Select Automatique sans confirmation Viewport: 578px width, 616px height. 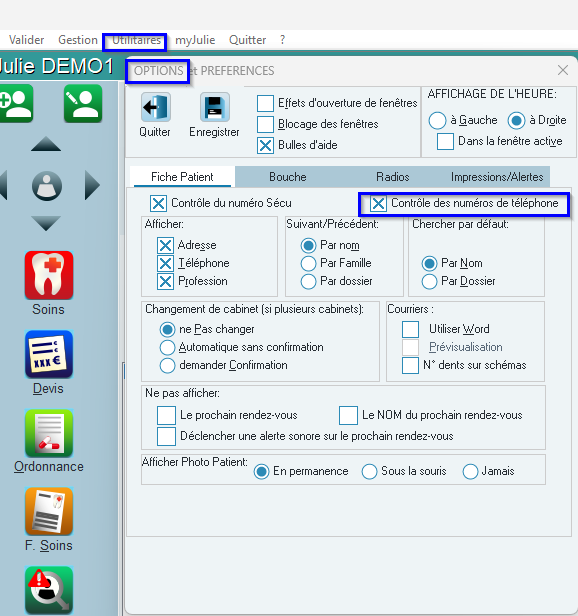(x=167, y=348)
